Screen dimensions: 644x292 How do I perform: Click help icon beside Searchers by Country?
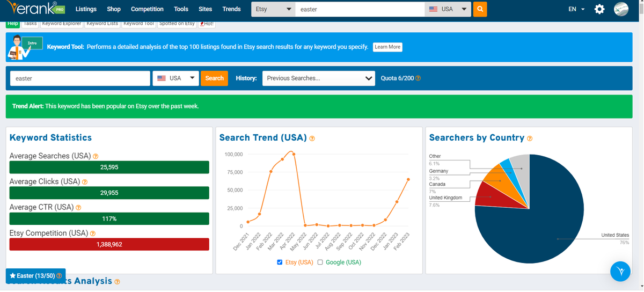click(x=530, y=138)
